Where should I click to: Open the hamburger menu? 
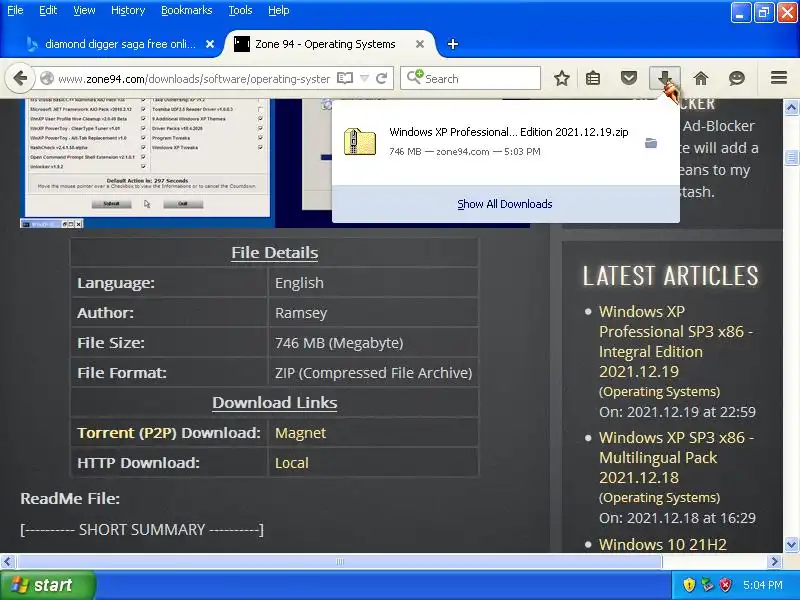(x=779, y=78)
